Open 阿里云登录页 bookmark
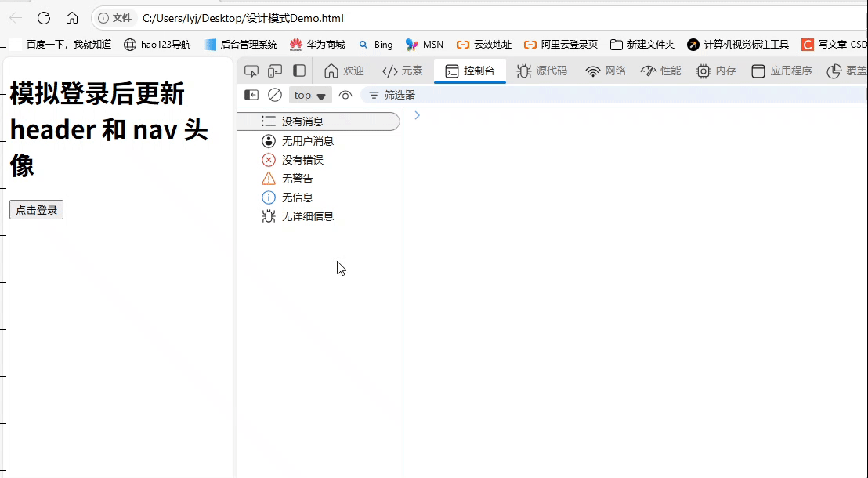 (x=561, y=45)
